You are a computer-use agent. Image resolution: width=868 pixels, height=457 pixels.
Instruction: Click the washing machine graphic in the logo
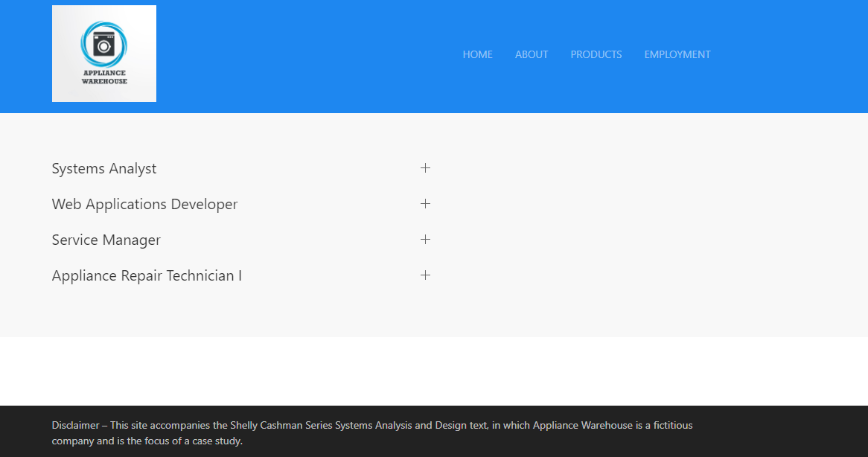click(x=103, y=45)
